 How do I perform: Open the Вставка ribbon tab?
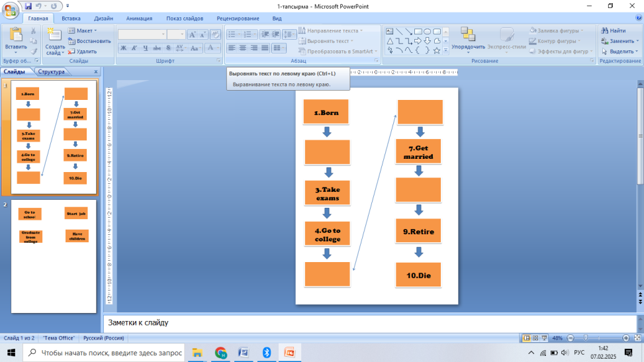click(x=71, y=19)
